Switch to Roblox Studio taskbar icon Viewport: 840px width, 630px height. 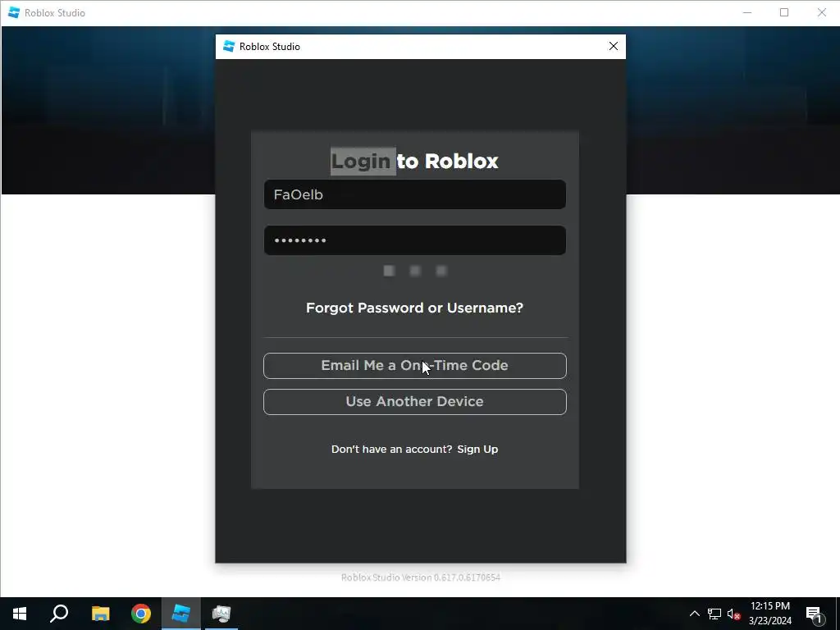coord(181,614)
